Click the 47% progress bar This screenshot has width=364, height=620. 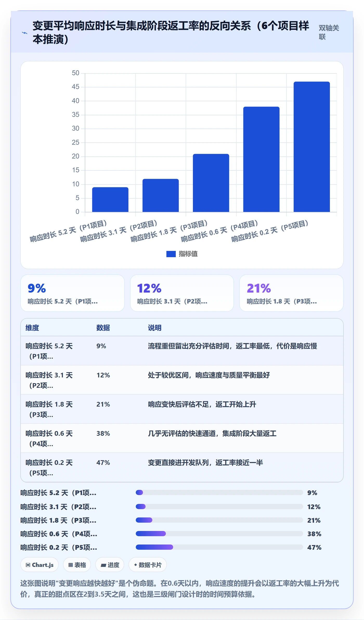(219, 547)
